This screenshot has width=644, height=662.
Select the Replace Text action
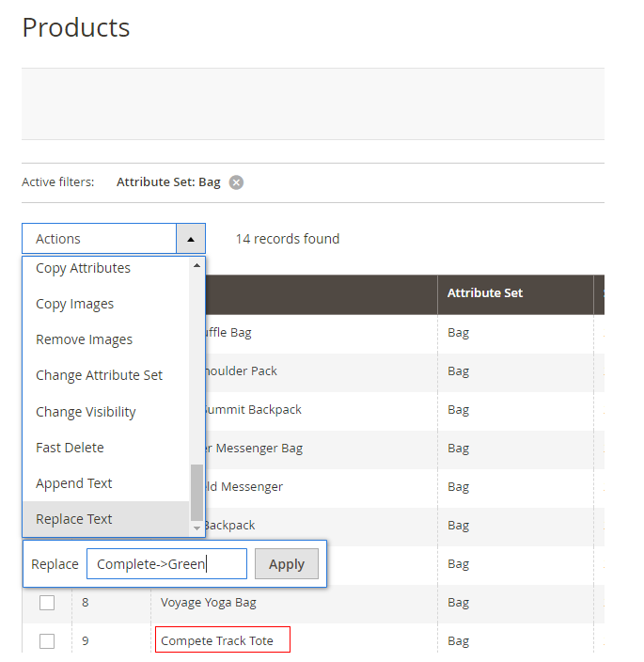click(x=73, y=519)
